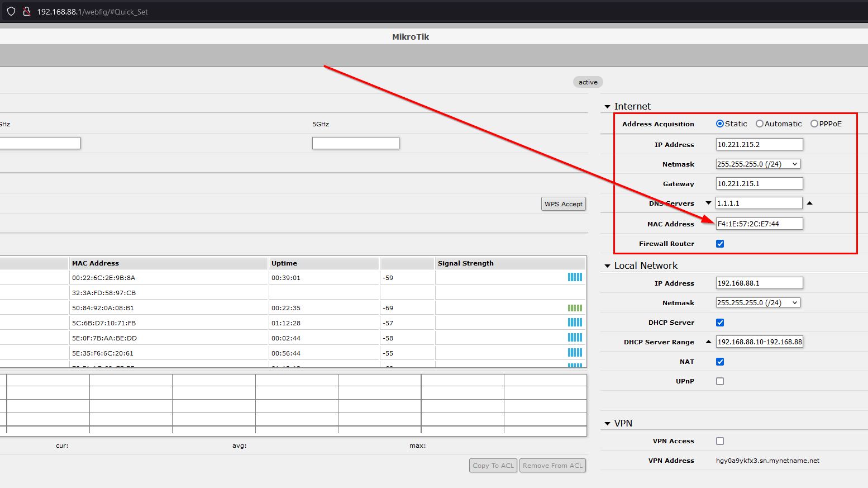Disable NAT on the local network
The image size is (868, 488).
pyautogui.click(x=720, y=362)
